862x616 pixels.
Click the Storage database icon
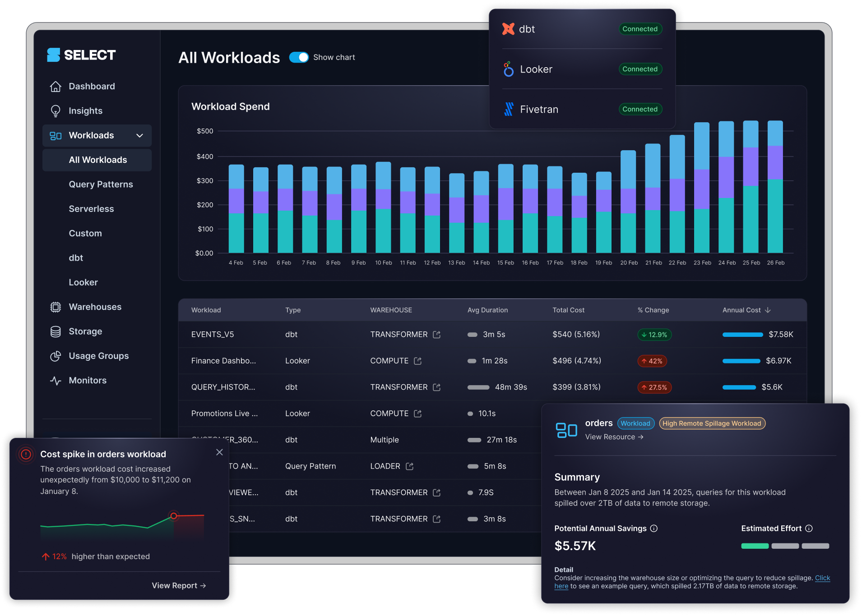click(56, 332)
